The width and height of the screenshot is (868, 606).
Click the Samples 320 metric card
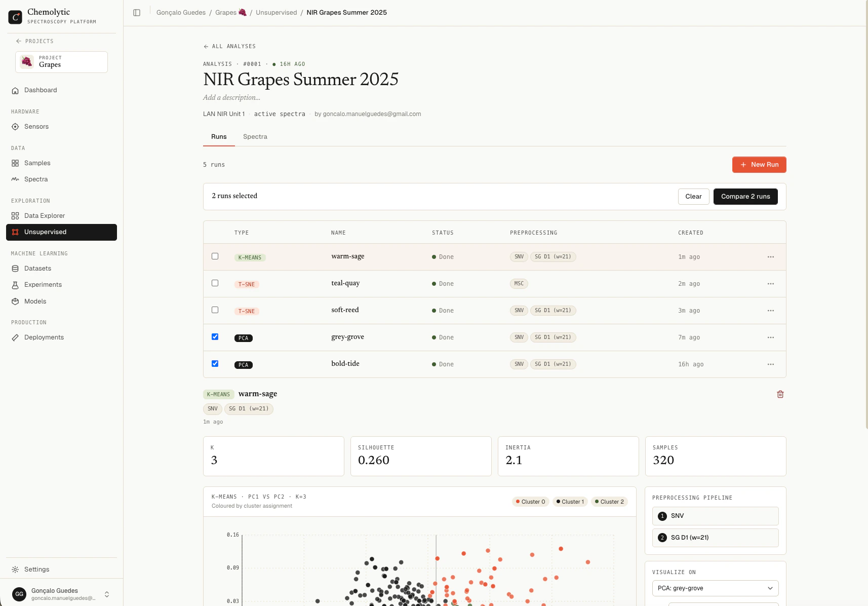tap(716, 456)
